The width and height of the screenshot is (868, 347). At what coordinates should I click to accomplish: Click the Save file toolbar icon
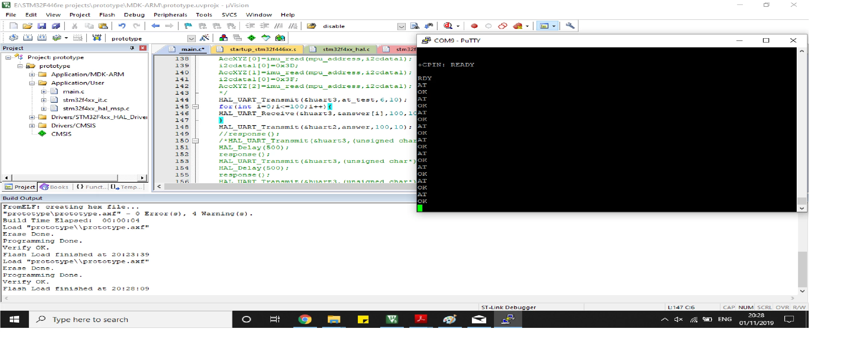(x=41, y=26)
